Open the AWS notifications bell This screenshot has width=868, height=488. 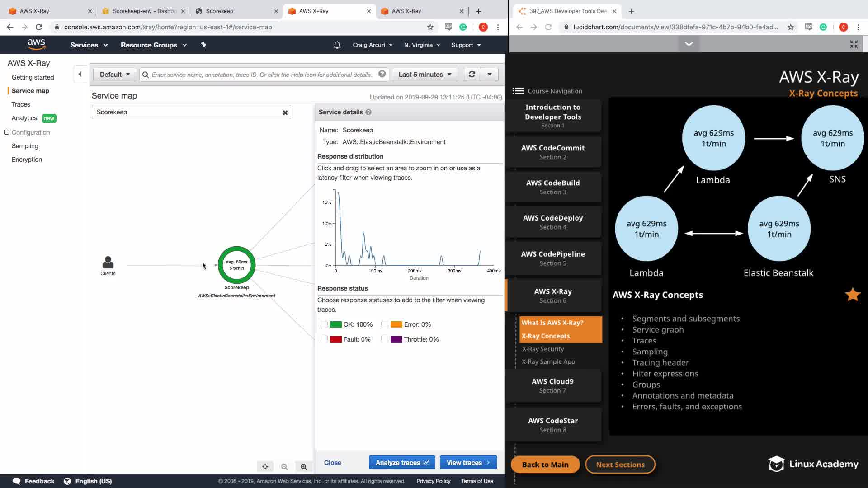pyautogui.click(x=337, y=45)
